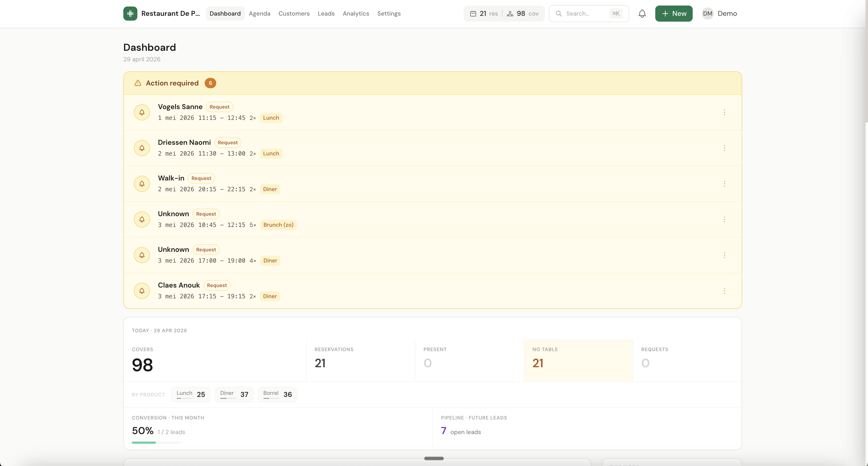Click the warning triangle in Action required banner
Screen dimensions: 868x466
click(x=138, y=83)
